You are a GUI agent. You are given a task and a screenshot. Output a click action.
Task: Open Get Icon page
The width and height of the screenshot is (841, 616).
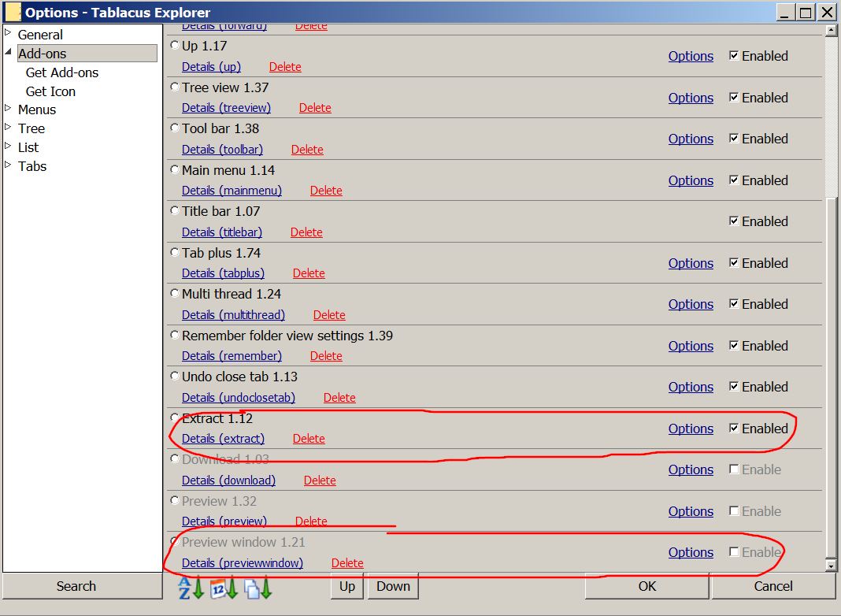click(x=50, y=91)
